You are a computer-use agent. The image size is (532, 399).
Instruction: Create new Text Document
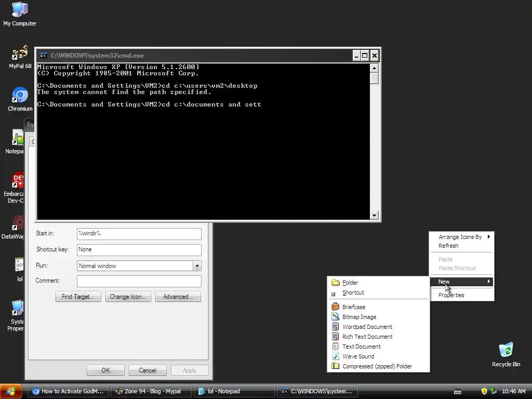[378, 347]
